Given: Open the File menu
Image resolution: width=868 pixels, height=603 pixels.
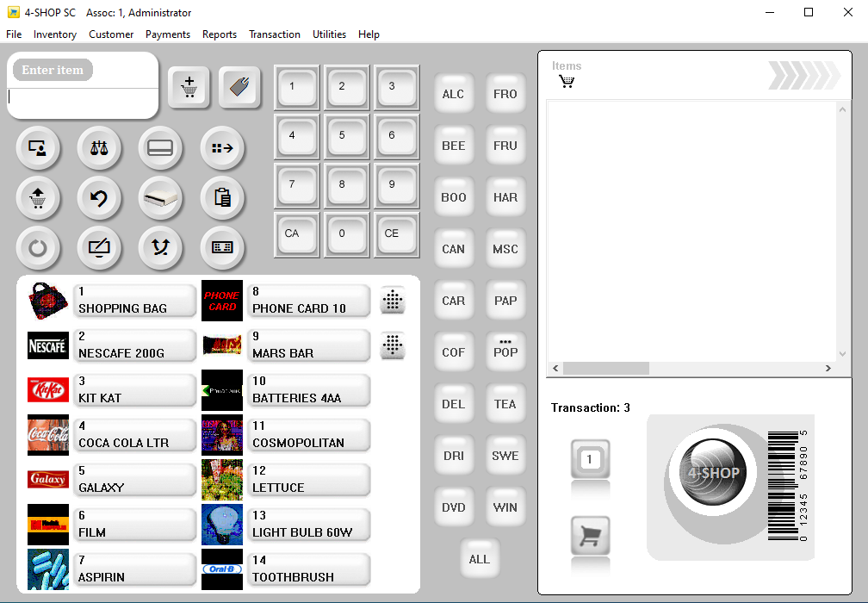Looking at the screenshot, I should click(14, 34).
